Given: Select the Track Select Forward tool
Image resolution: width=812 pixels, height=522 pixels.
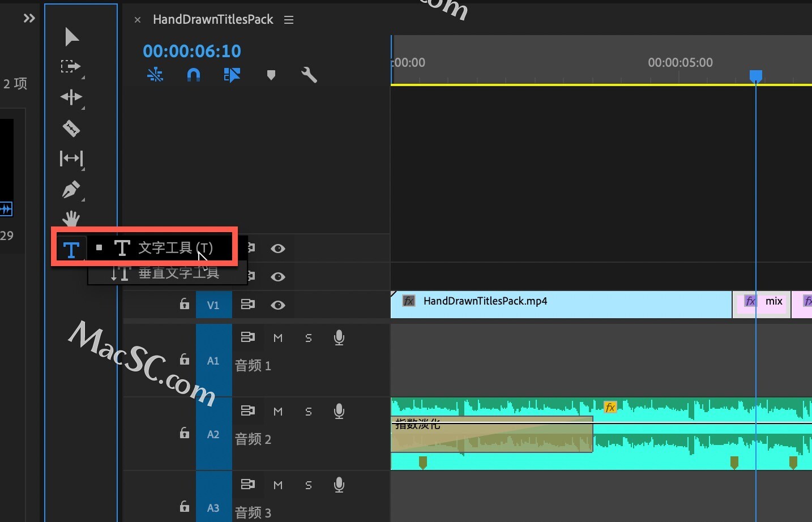Looking at the screenshot, I should (71, 67).
